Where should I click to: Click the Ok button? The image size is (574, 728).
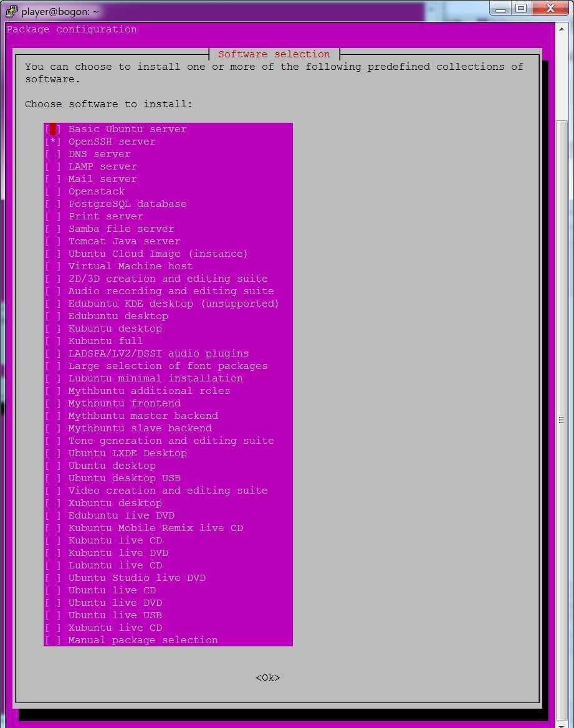click(268, 678)
